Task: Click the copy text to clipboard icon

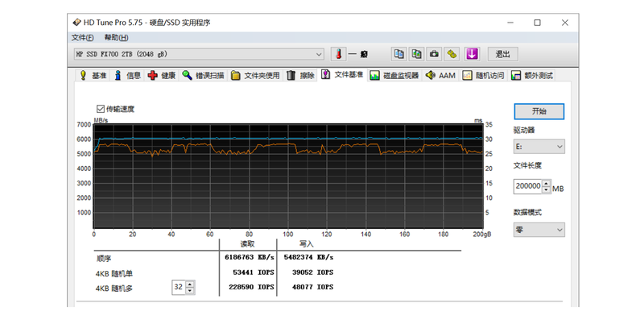Action: point(398,54)
